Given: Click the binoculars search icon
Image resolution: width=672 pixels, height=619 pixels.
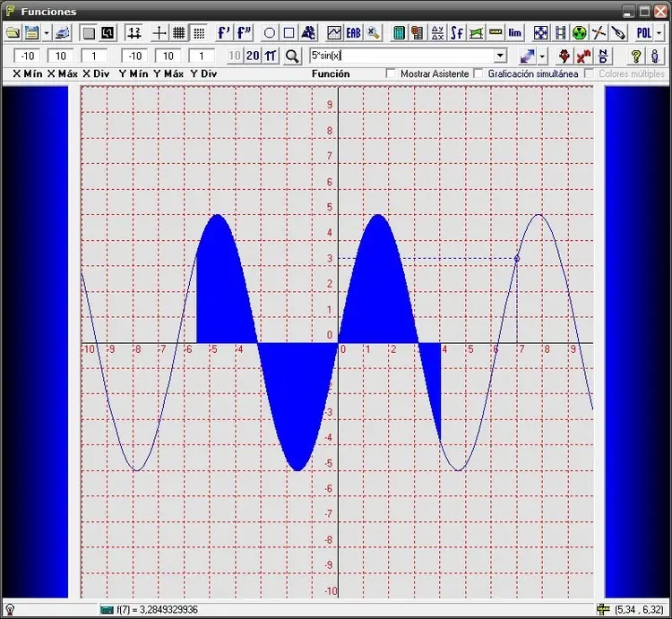Looking at the screenshot, I should tap(308, 32).
